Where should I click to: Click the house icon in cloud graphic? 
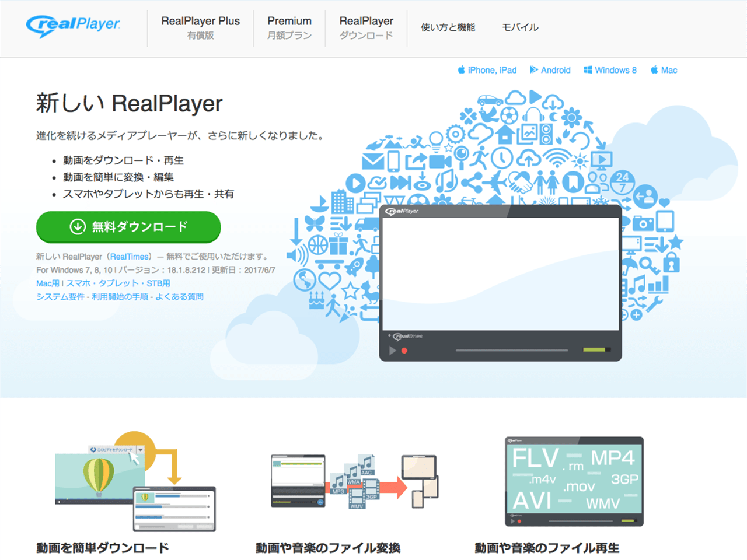pyautogui.click(x=505, y=134)
